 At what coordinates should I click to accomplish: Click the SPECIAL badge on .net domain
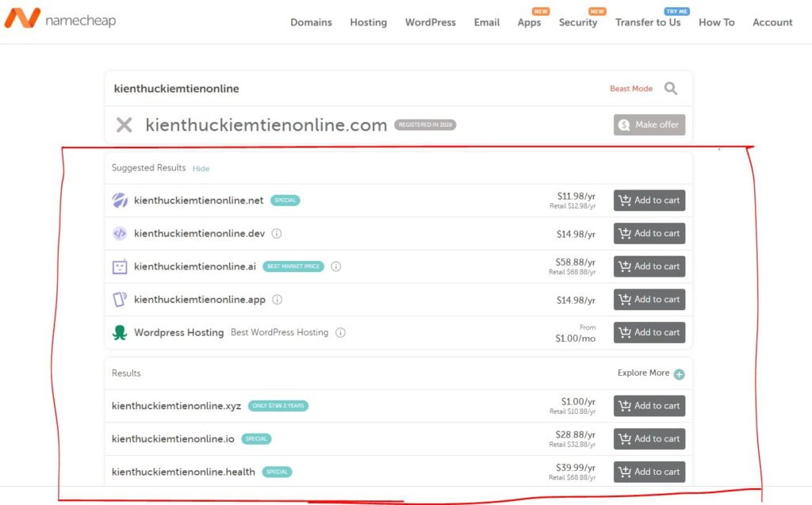pos(285,201)
